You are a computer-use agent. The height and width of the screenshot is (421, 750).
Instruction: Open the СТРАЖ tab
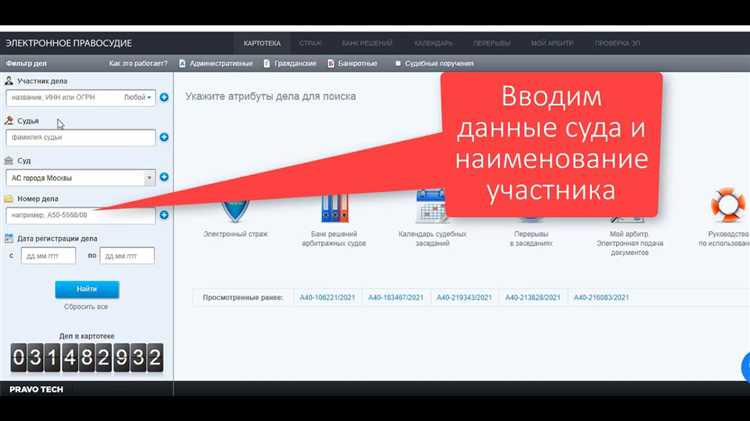pyautogui.click(x=310, y=44)
